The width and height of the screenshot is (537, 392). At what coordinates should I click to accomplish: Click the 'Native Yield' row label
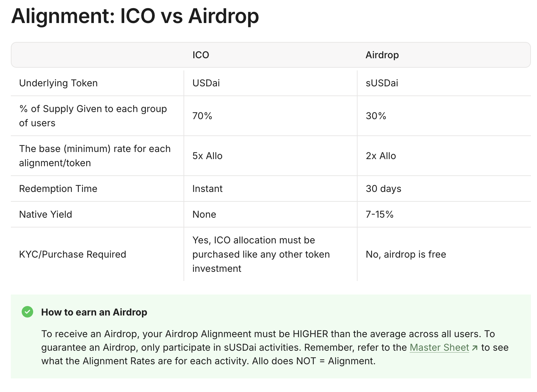pos(46,214)
